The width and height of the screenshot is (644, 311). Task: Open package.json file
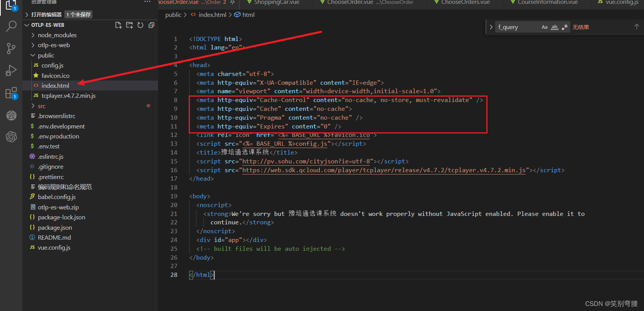90,227
